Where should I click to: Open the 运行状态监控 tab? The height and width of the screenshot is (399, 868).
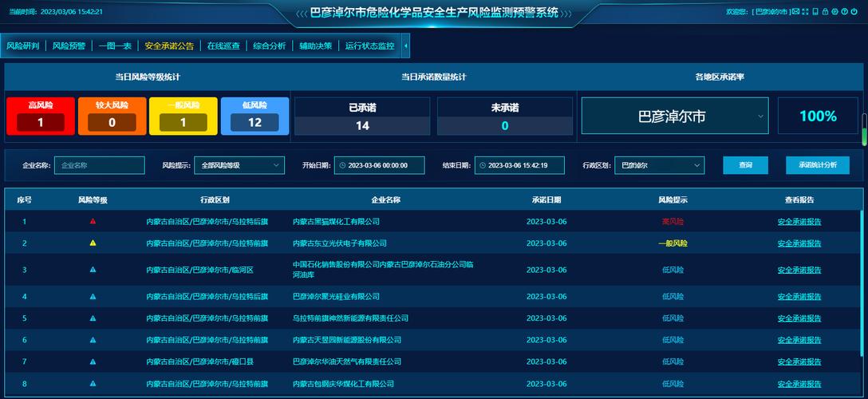(370, 46)
